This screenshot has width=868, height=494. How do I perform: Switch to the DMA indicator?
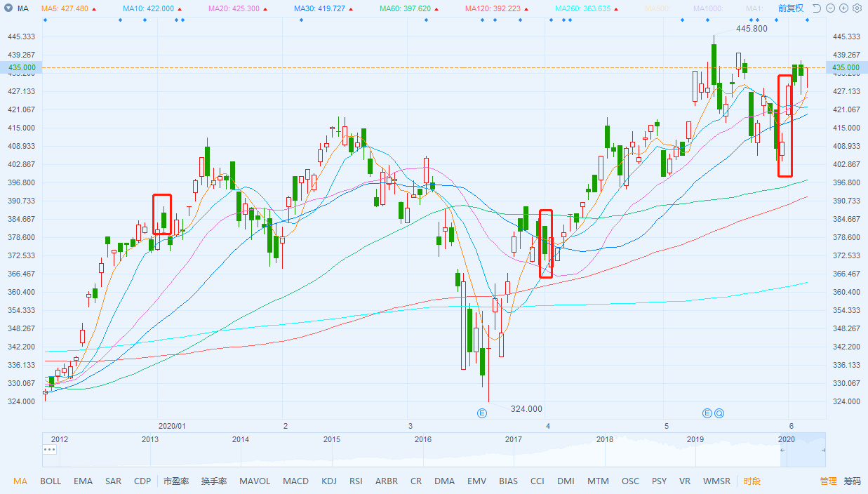tap(444, 481)
